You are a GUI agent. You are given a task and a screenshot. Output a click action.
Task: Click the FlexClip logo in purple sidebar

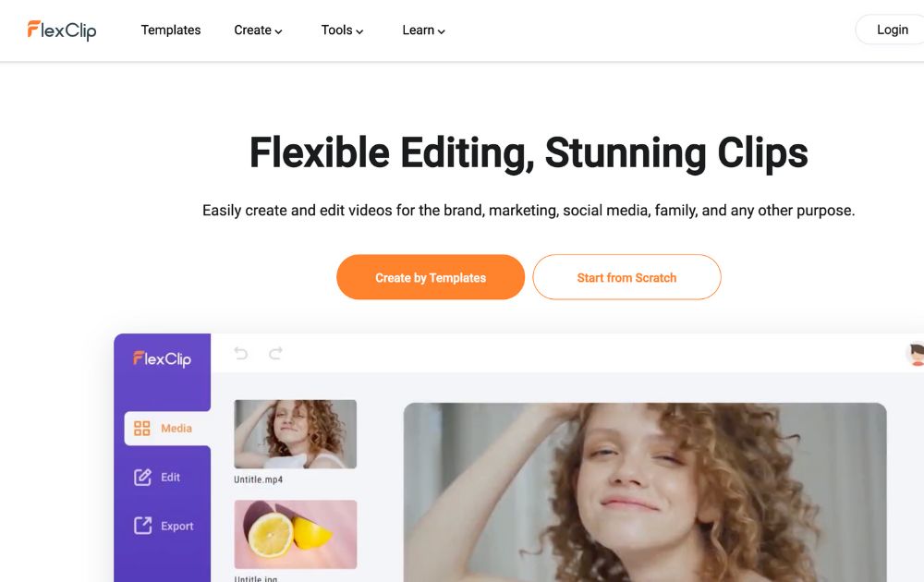coord(162,358)
